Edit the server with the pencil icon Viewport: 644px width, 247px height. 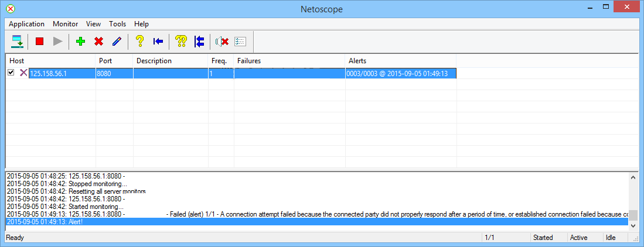click(117, 42)
